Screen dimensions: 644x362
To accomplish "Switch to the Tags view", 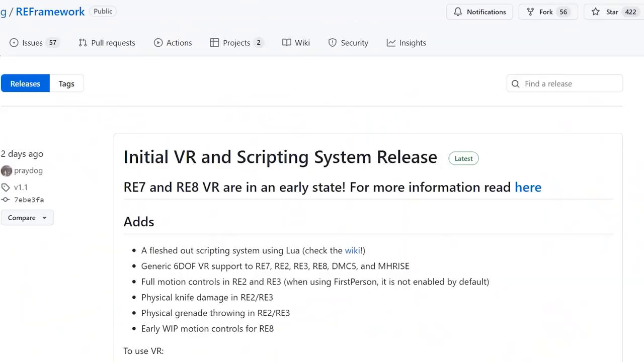I will pos(66,83).
